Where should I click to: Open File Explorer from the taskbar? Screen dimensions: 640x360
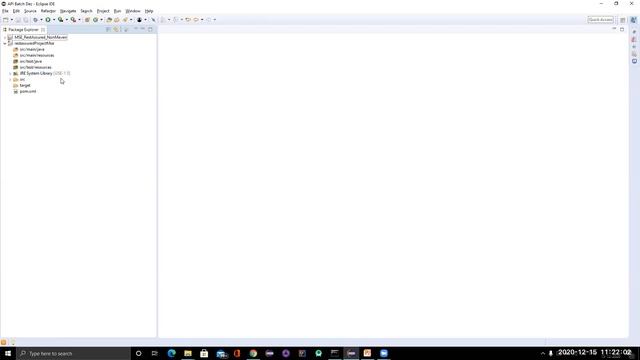coord(188,353)
